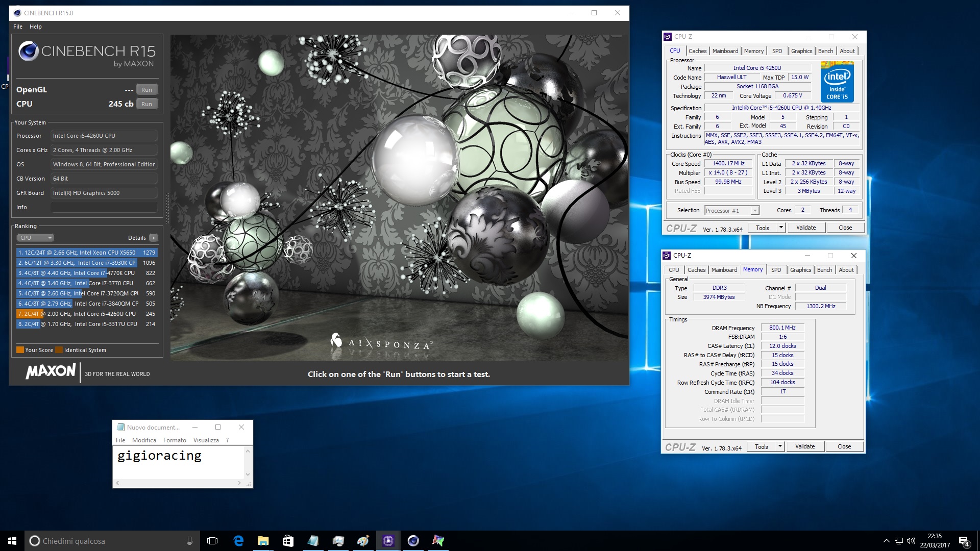Open the taskbar icon right of Cinebench
This screenshot has height=551, width=980.
click(x=438, y=541)
